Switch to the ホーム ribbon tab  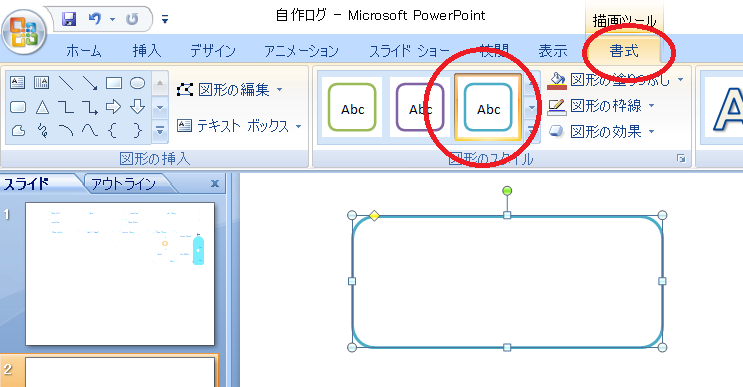84,50
